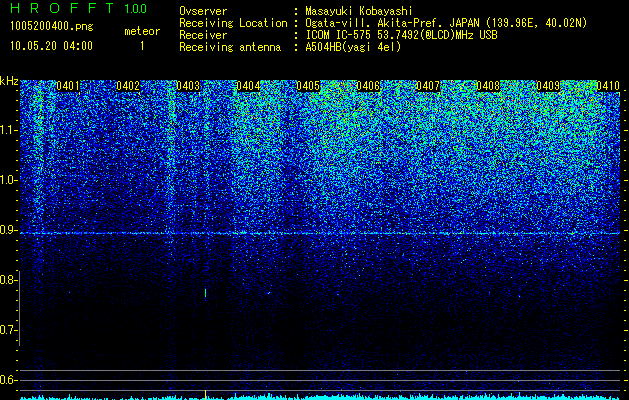
Task: Click the 0402 time marker
Action: (128, 86)
